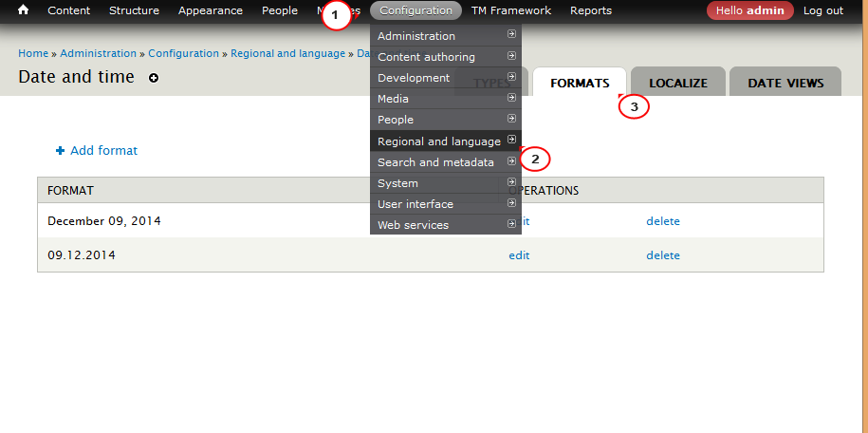The width and height of the screenshot is (868, 433).
Task: Open the Content menu
Action: click(69, 10)
